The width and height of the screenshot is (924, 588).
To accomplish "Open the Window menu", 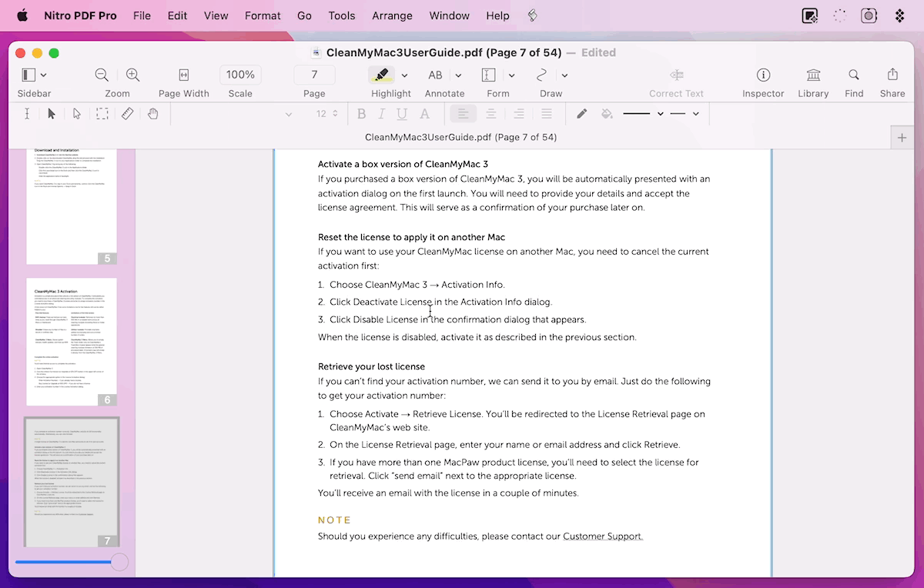I will coord(449,15).
